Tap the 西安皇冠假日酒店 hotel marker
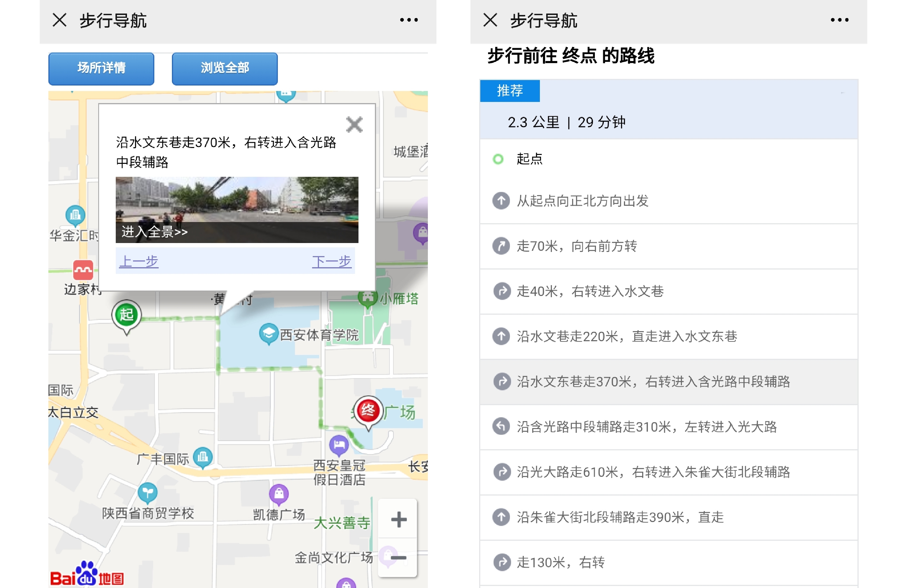 pyautogui.click(x=339, y=446)
